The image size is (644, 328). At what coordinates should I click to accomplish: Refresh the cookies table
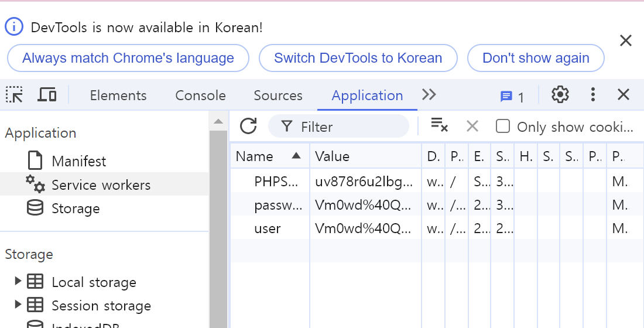248,126
